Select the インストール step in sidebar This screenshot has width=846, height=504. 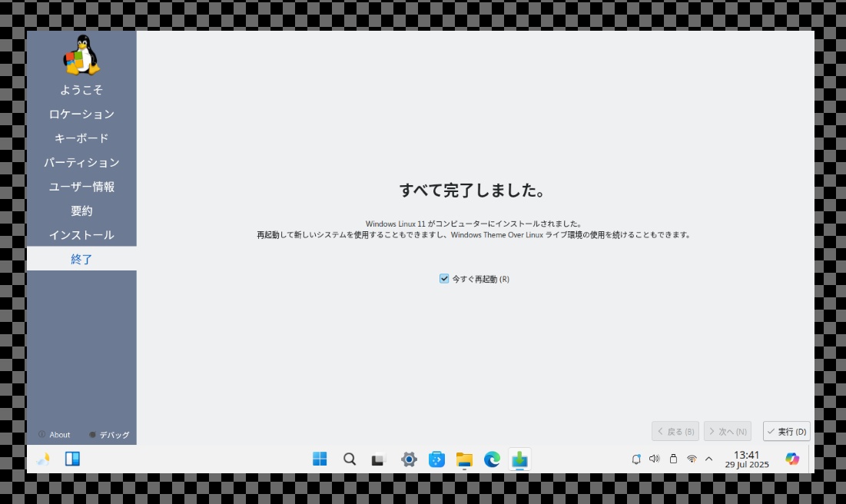[81, 235]
